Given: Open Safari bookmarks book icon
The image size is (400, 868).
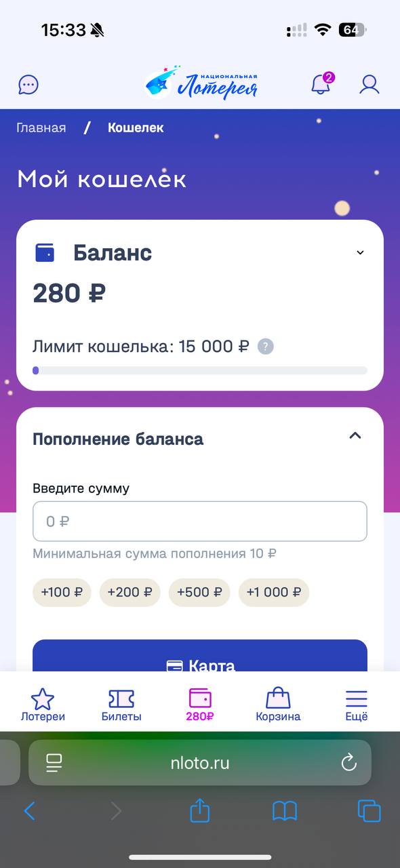Looking at the screenshot, I should click(x=285, y=810).
